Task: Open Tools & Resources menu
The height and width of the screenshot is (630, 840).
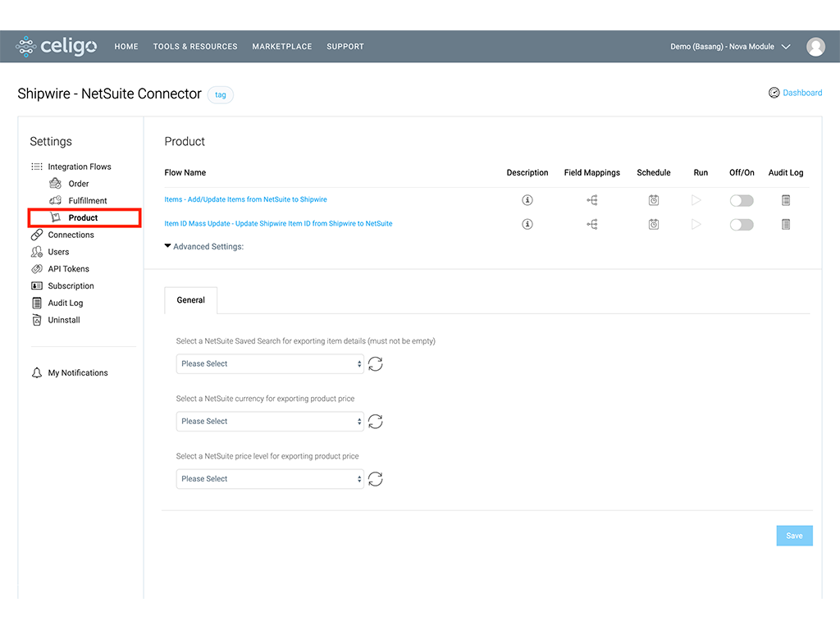Action: pos(195,47)
